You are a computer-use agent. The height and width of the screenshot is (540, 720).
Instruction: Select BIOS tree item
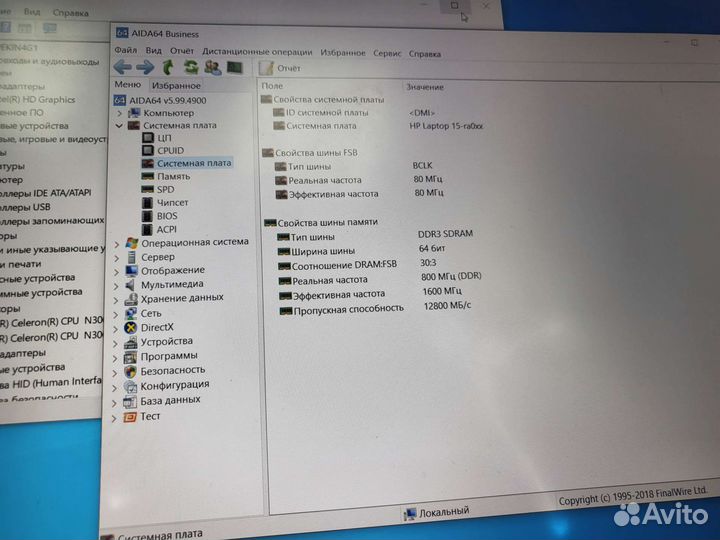point(159,216)
